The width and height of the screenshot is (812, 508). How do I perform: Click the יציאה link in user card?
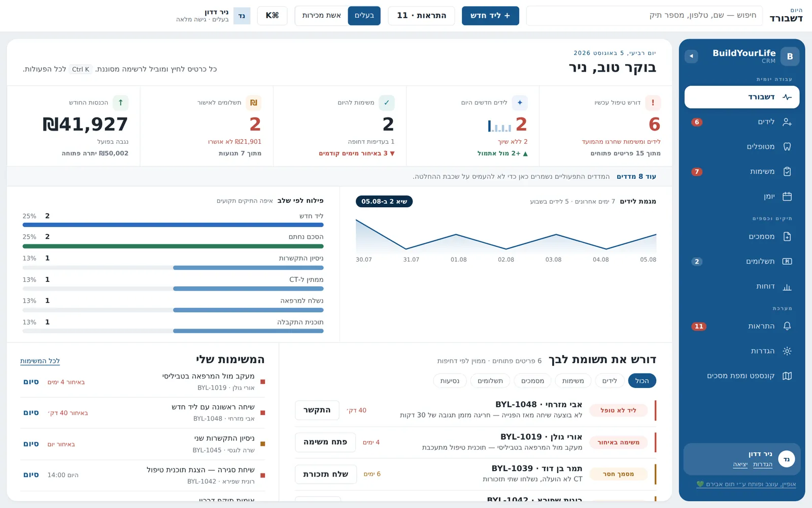tap(740, 464)
